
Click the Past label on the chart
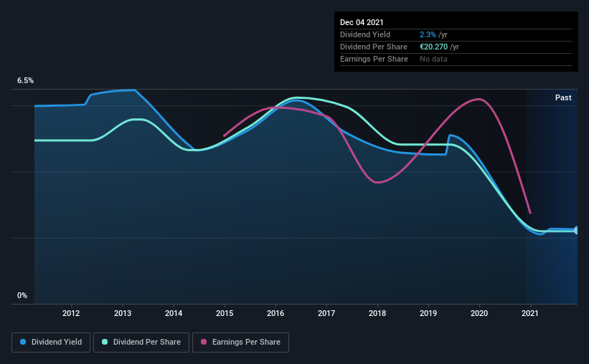click(563, 97)
